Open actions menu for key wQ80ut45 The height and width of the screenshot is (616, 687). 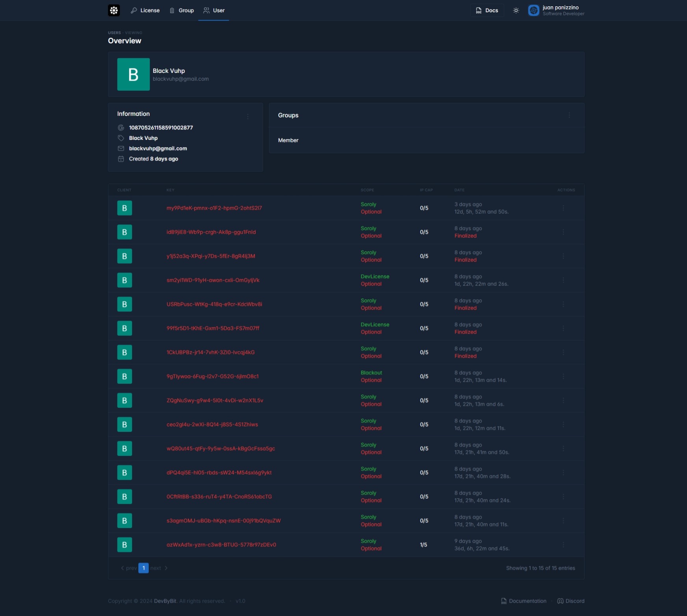pos(563,449)
